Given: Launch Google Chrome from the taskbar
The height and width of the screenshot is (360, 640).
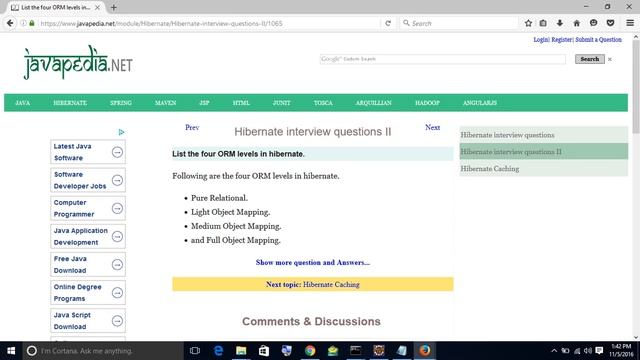Looking at the screenshot, I should point(310,351).
